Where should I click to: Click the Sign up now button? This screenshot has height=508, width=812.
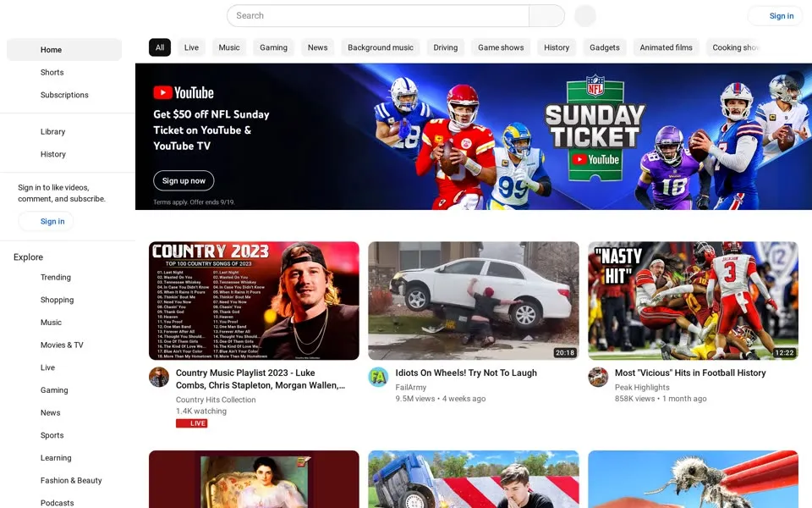point(184,180)
